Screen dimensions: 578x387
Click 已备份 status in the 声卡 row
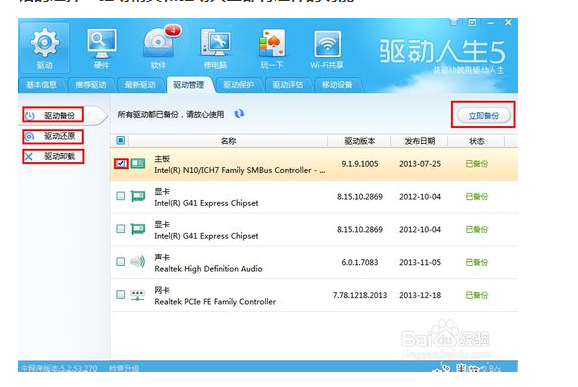click(477, 262)
